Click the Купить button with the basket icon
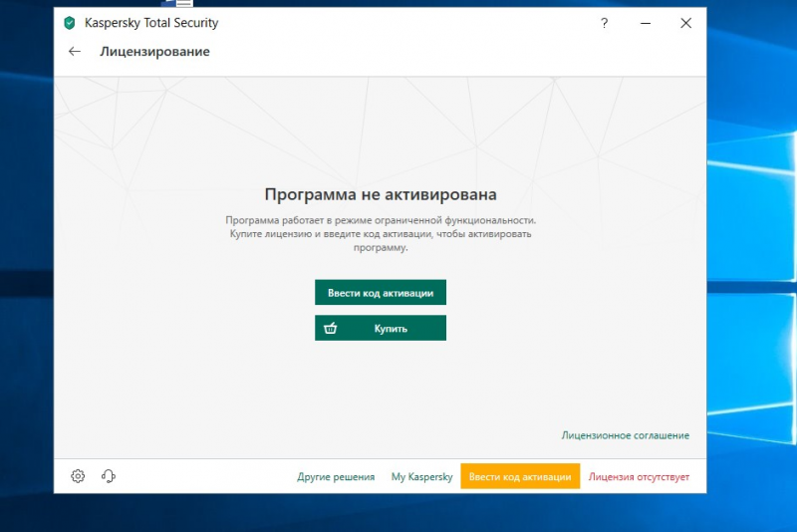 [381, 328]
